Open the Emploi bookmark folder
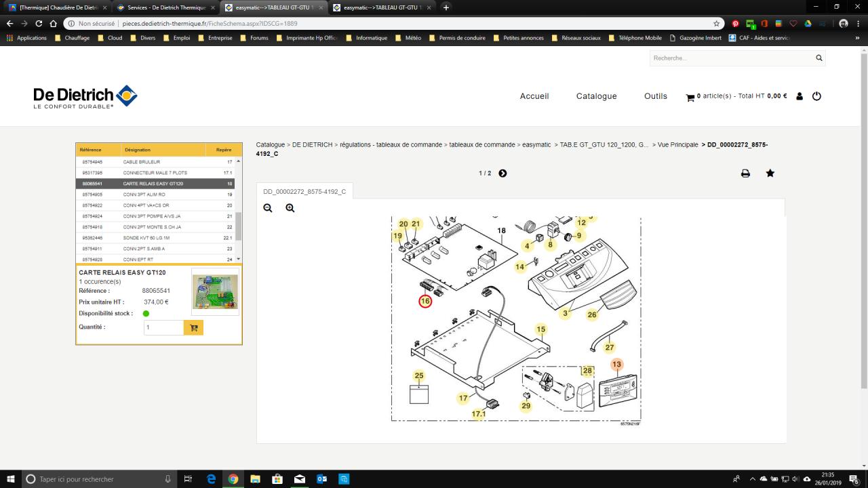The height and width of the screenshot is (488, 868). tap(176, 38)
